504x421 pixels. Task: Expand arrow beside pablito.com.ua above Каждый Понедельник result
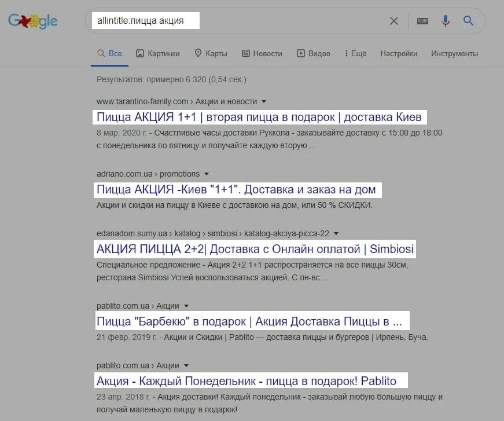pos(186,365)
